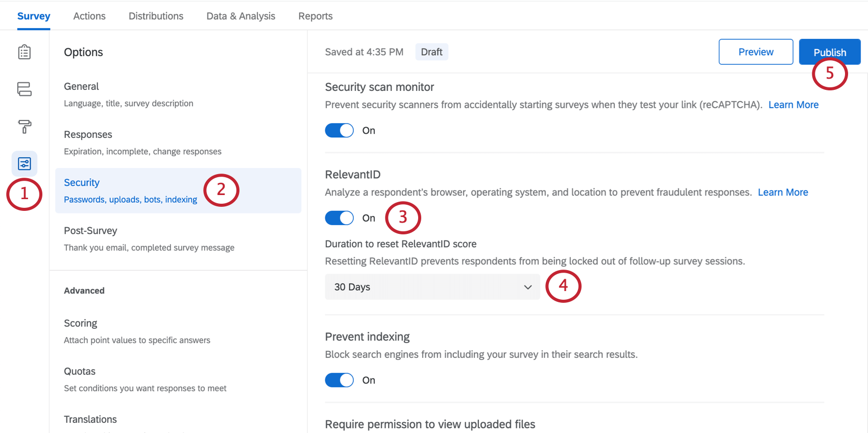
Task: Turn off the RelevantID switch
Action: (x=339, y=218)
